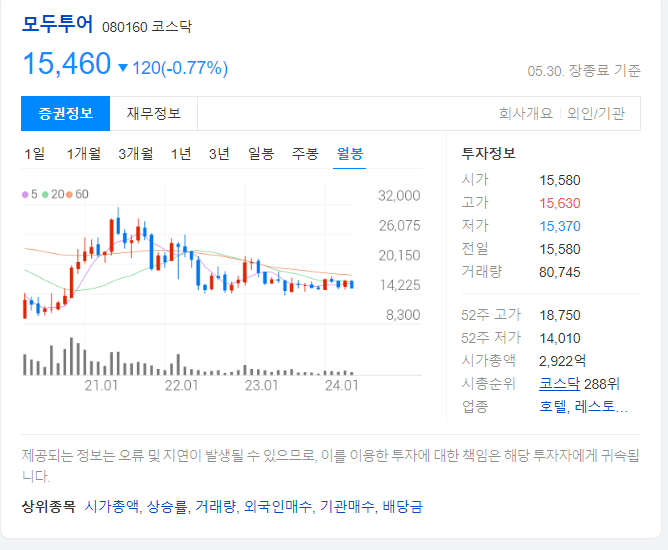Click the current price 15,460
The height and width of the screenshot is (550, 668).
pos(67,64)
